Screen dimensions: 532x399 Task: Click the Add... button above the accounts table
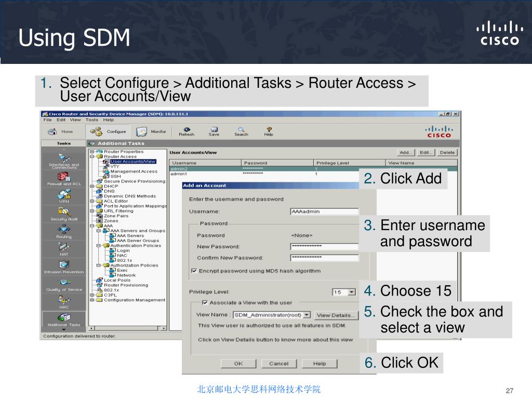coord(406,153)
